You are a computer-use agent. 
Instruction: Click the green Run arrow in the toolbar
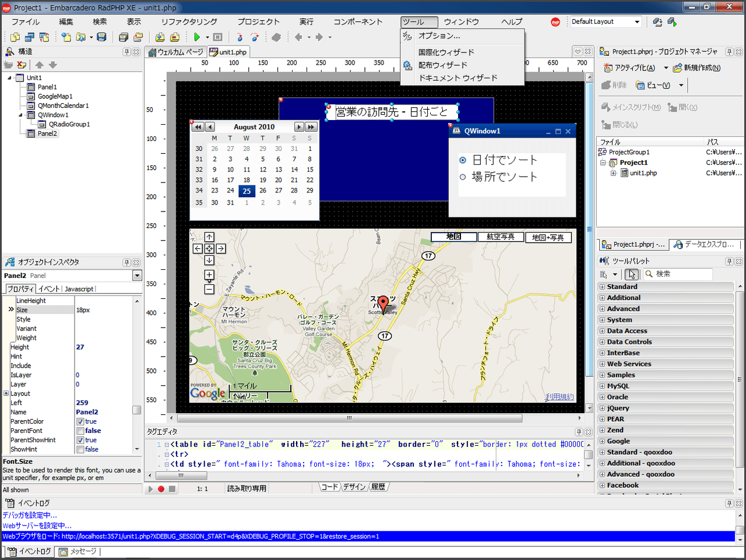coord(197,37)
